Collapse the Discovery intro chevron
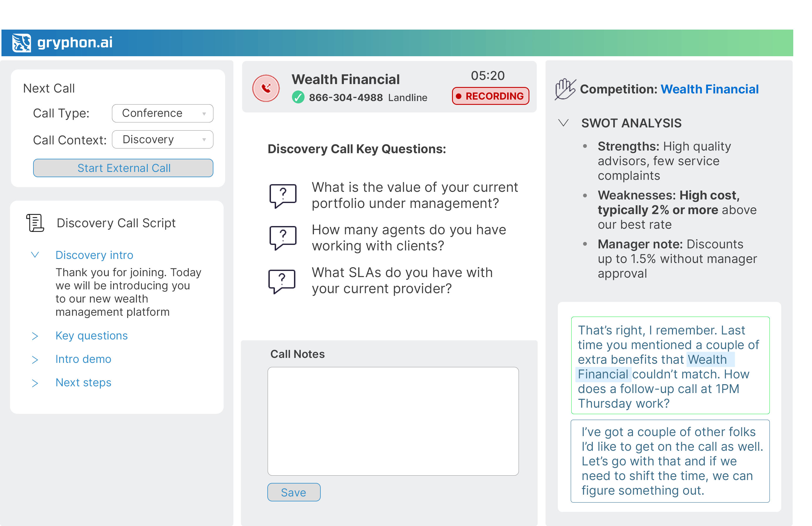This screenshot has width=812, height=526. click(35, 255)
